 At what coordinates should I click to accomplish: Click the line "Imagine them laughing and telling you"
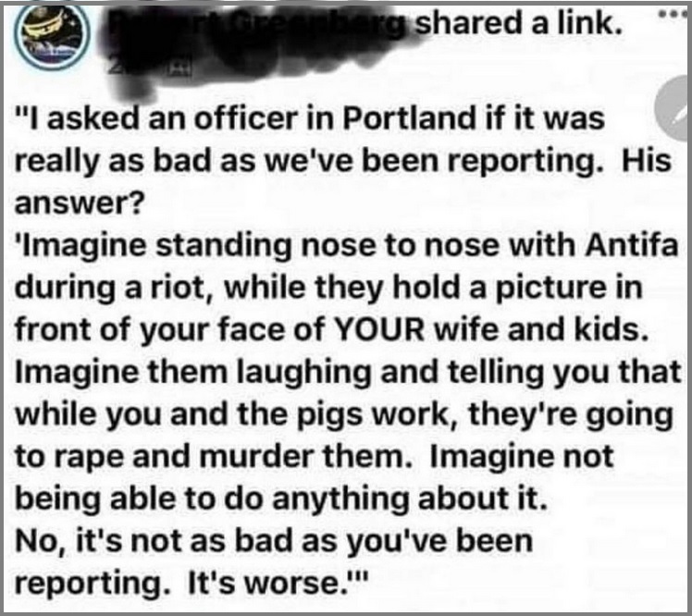click(x=348, y=373)
